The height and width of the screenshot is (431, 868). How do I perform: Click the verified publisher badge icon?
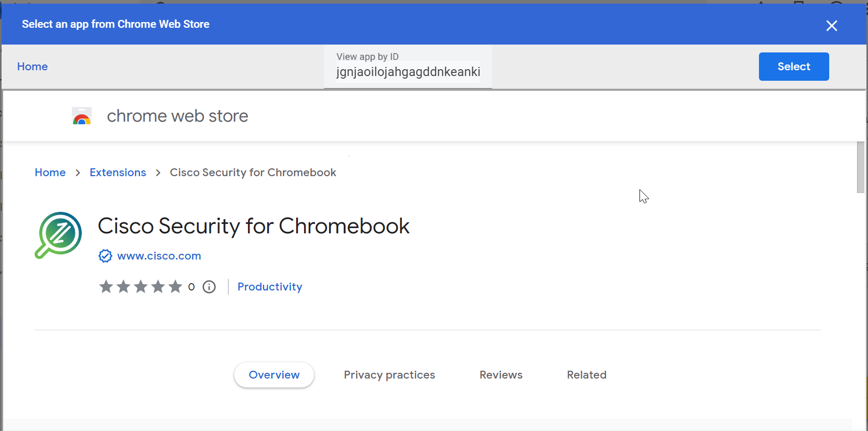[105, 256]
